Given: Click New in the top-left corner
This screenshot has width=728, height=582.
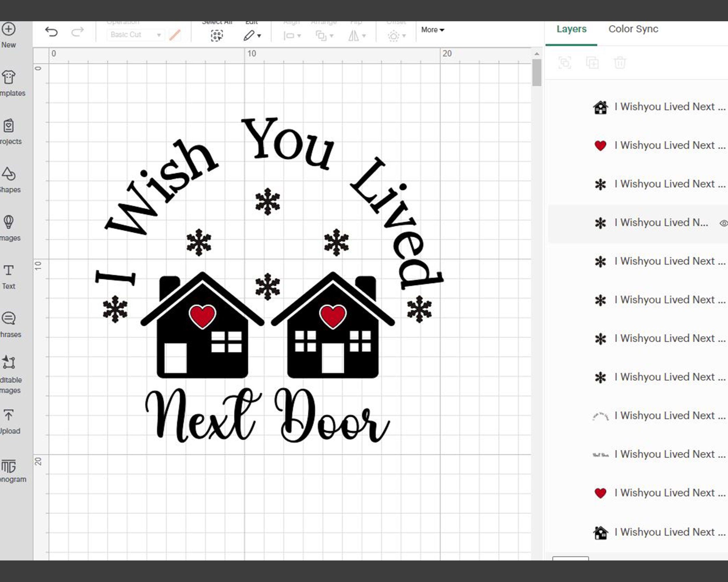Looking at the screenshot, I should point(8,30).
